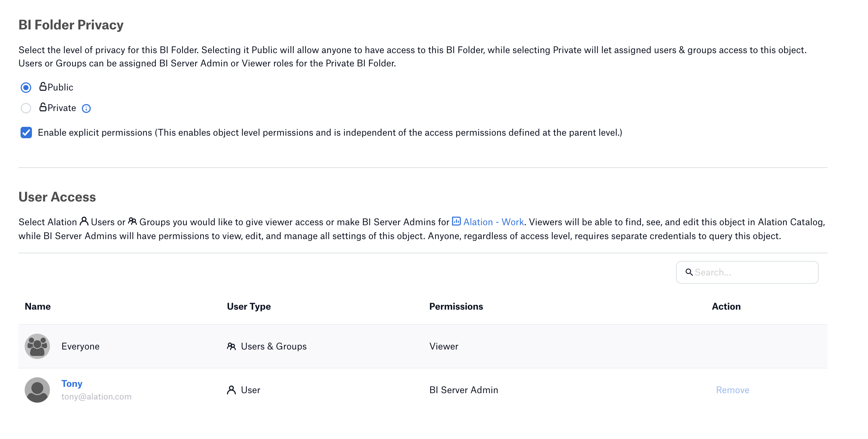Uncheck Enable explicit permissions checkbox

26,133
